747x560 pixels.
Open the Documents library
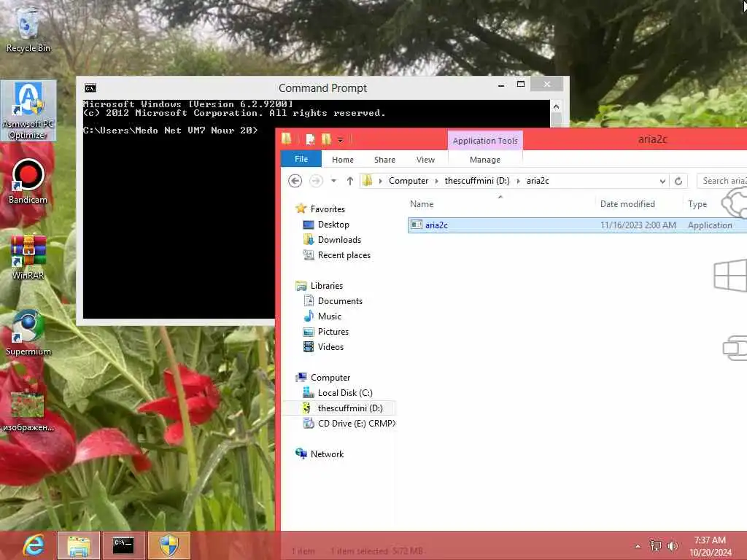pos(340,301)
